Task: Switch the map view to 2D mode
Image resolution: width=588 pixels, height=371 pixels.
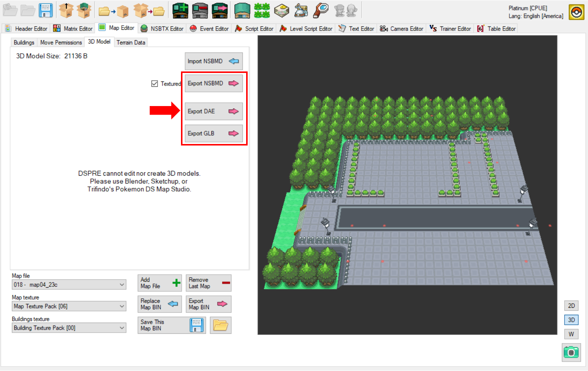Action: (571, 306)
